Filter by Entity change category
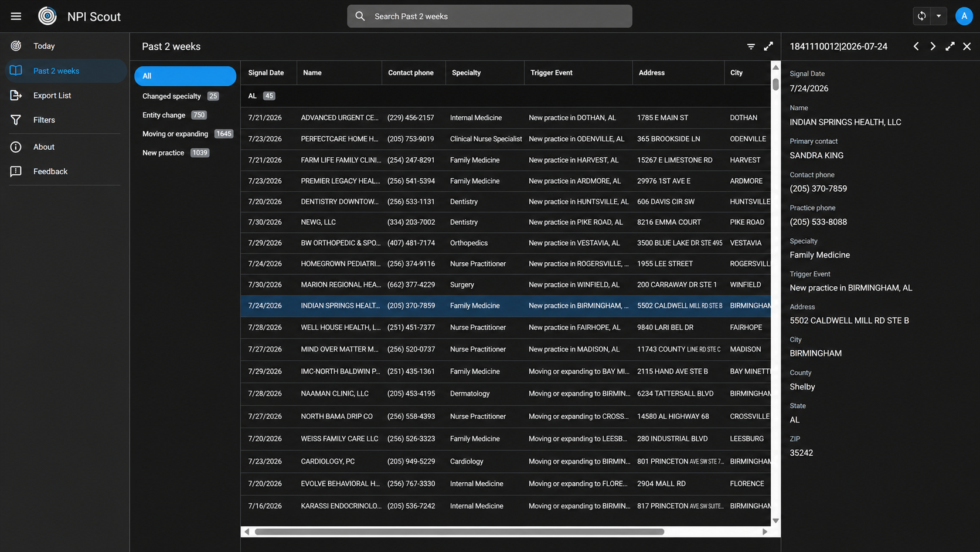Viewport: 980px width, 552px height. pos(185,115)
